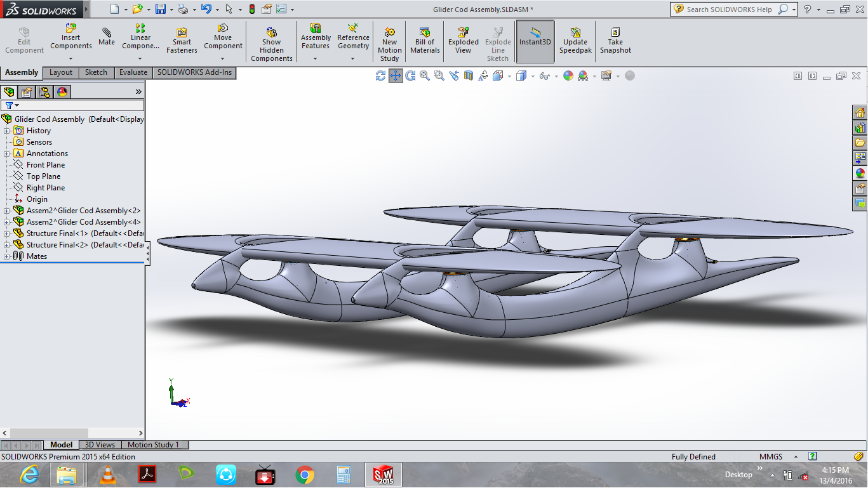The height and width of the screenshot is (488, 868).
Task: Click the Section View tool
Action: pos(469,76)
